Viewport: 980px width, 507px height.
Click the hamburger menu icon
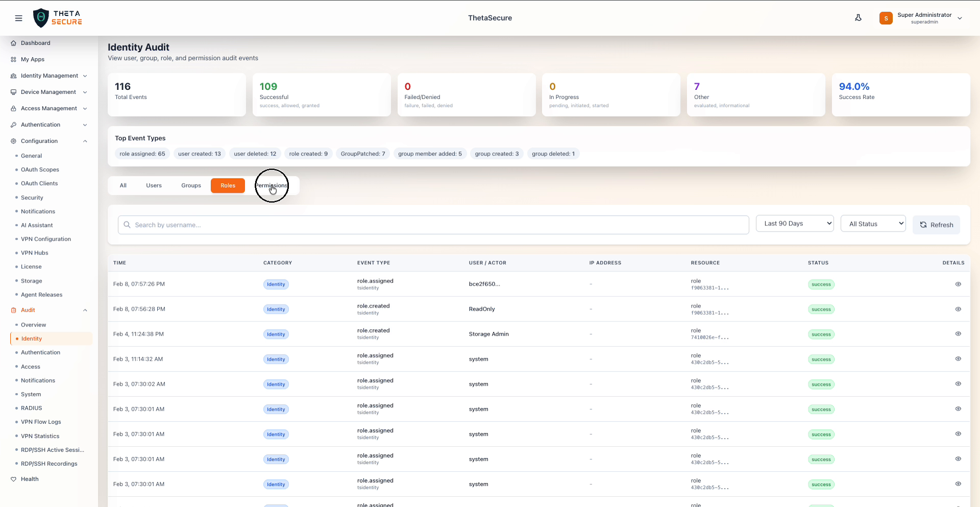coord(19,18)
